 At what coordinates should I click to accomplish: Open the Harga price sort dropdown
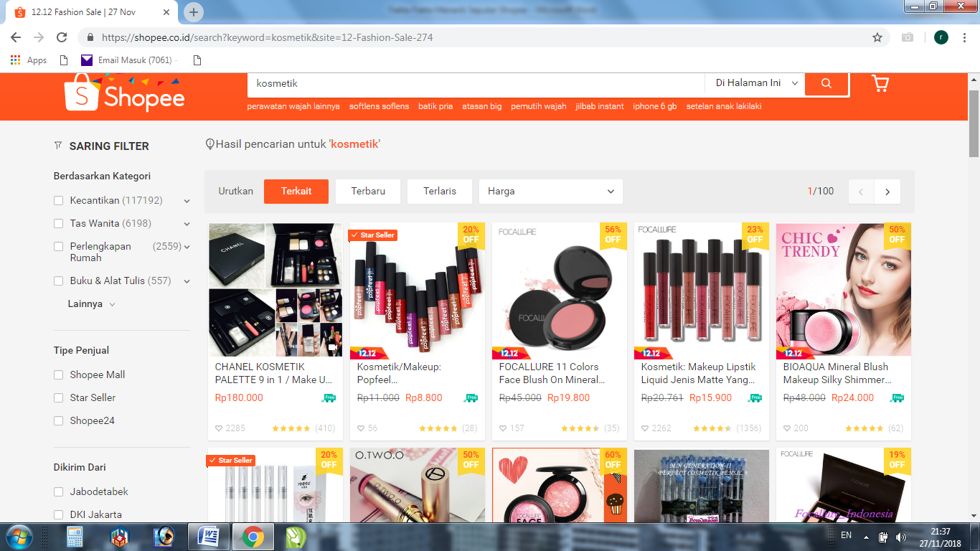(551, 192)
